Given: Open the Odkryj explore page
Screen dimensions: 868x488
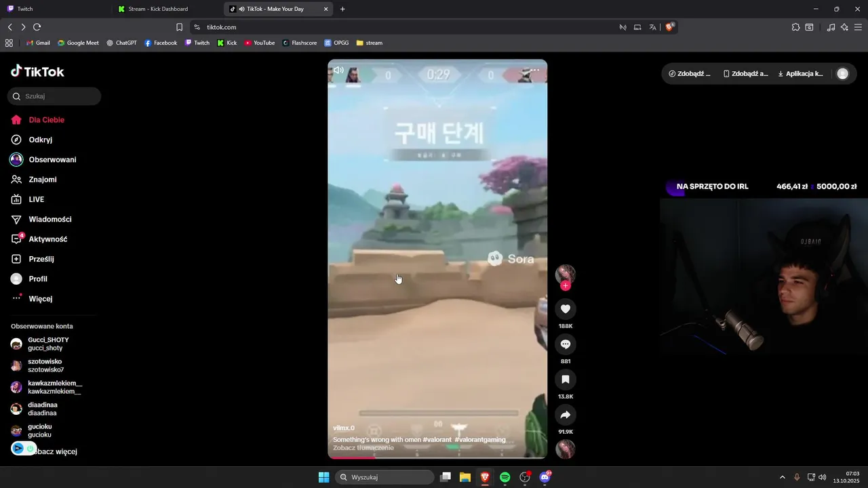Looking at the screenshot, I should [x=40, y=140].
